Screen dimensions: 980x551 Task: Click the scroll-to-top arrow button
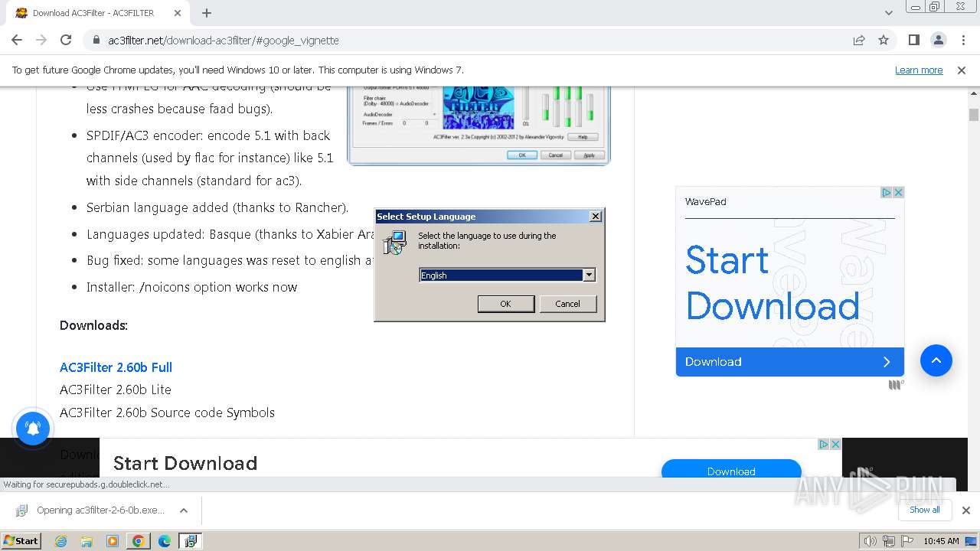click(x=936, y=360)
